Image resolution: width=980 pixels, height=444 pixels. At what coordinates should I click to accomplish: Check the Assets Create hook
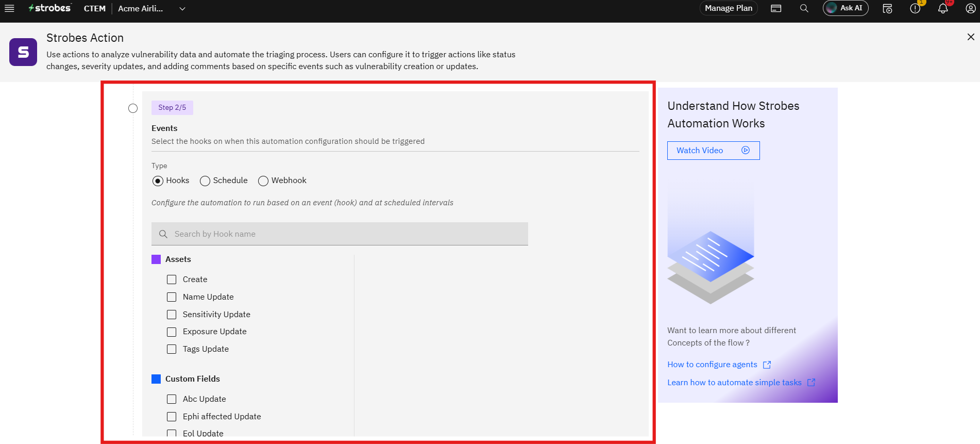[x=172, y=279]
